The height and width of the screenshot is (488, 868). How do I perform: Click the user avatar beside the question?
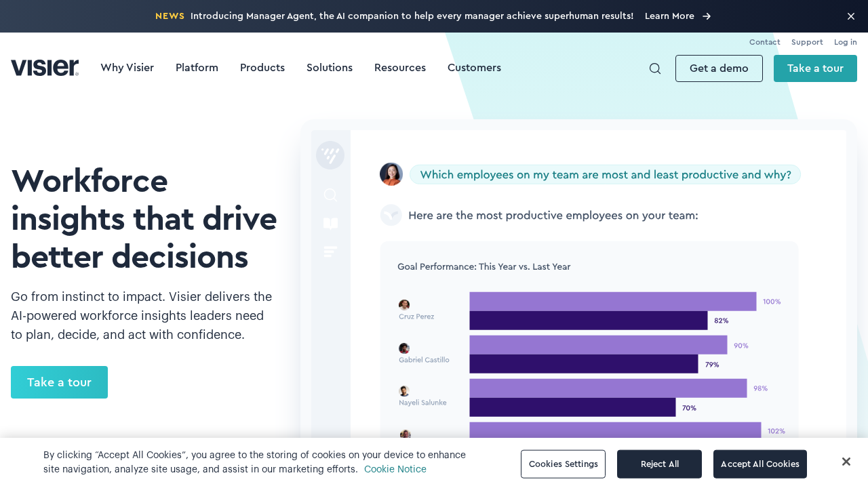click(391, 174)
